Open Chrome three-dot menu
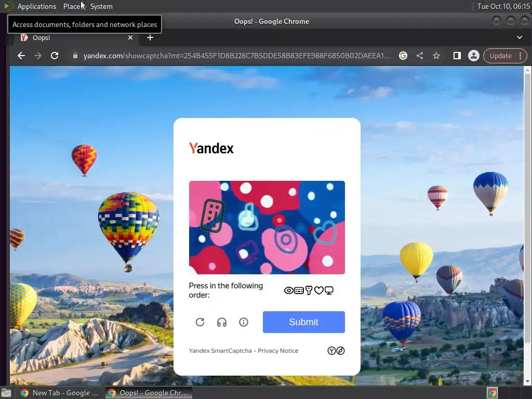Screen dimensions: 532x399 521,56
